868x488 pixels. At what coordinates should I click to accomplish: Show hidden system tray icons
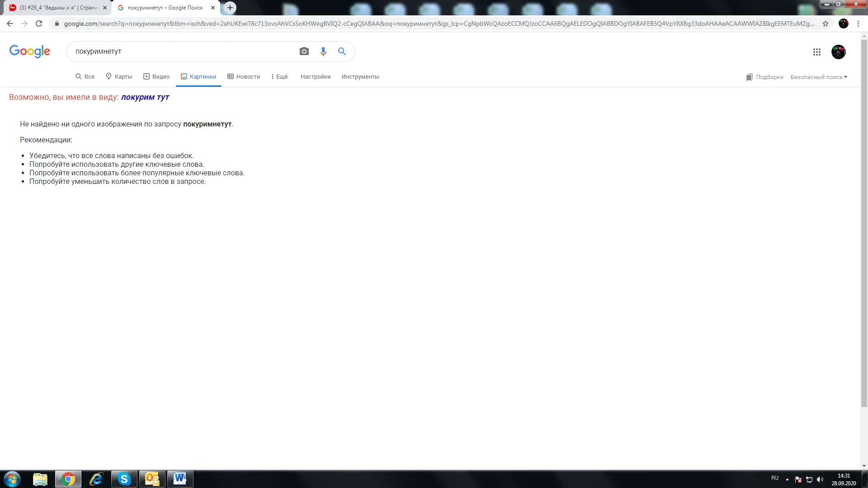pyautogui.click(x=787, y=479)
